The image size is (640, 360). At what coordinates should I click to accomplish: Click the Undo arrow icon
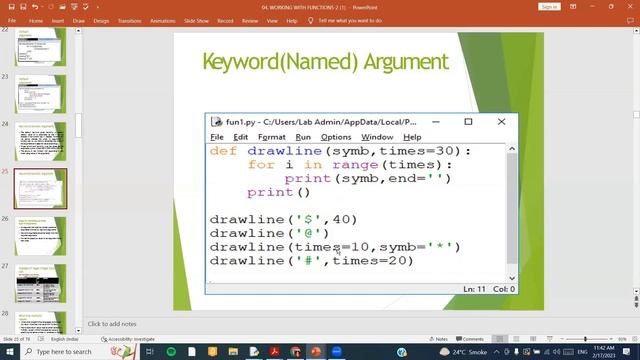35,7
